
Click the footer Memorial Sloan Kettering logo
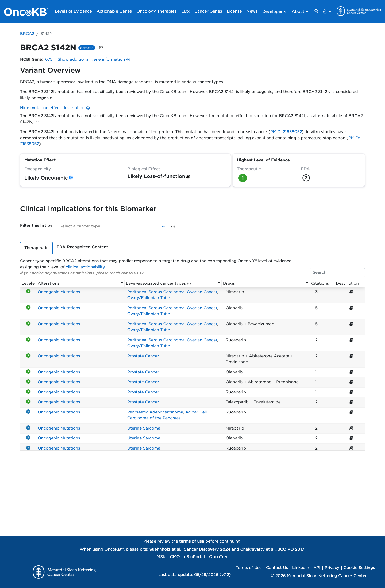coord(64,572)
